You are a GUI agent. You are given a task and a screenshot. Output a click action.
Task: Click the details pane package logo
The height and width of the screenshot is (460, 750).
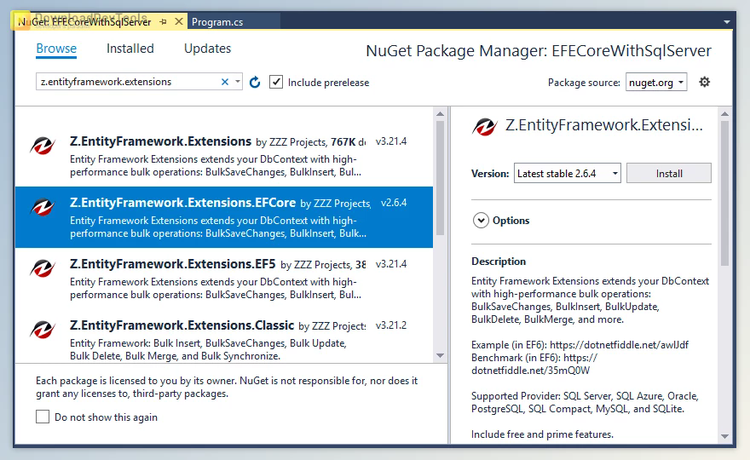[x=485, y=127]
